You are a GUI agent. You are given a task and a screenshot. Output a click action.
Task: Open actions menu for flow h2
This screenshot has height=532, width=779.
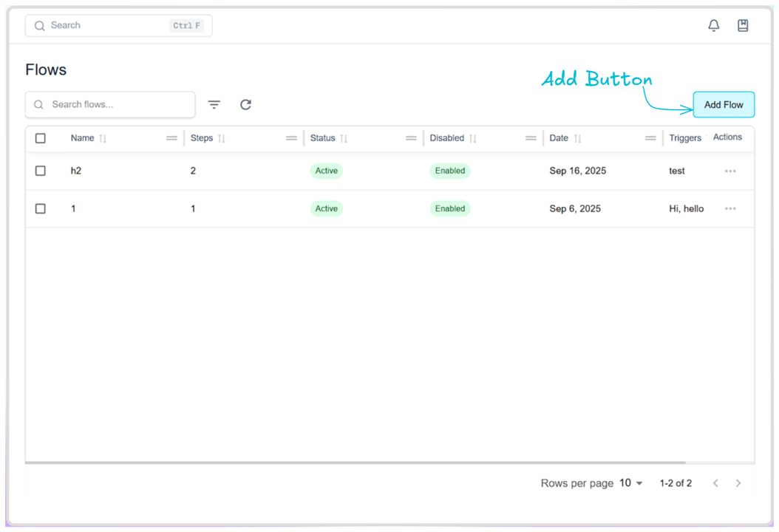click(730, 171)
